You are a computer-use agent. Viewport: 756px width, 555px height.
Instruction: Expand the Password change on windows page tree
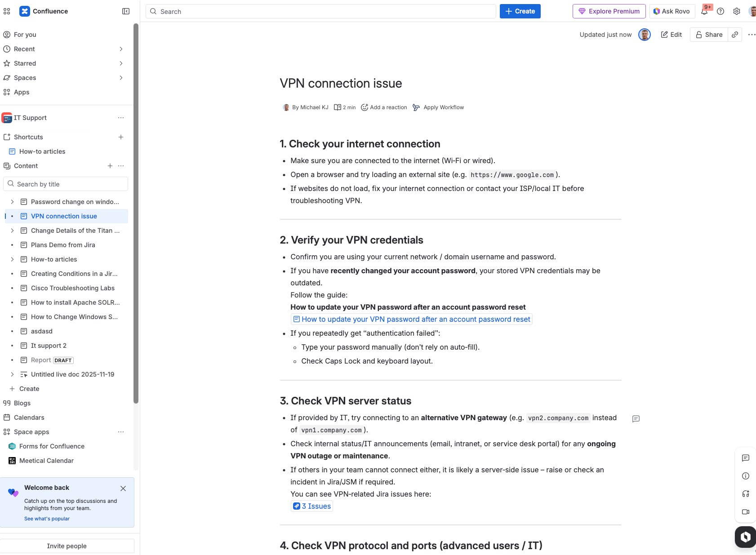click(x=12, y=202)
